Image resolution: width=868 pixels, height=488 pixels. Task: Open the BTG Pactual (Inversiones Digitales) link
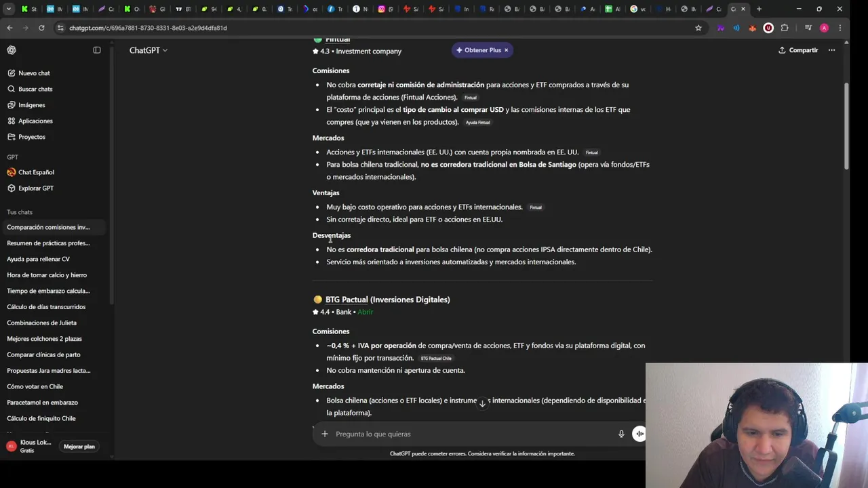click(x=387, y=300)
